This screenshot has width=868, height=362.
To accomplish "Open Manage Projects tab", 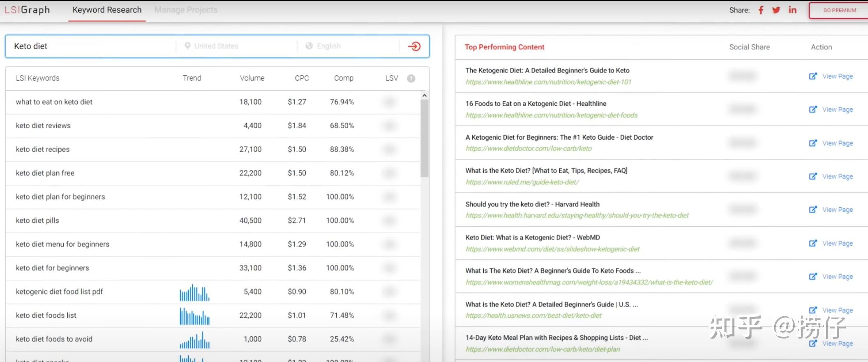I will [x=186, y=10].
